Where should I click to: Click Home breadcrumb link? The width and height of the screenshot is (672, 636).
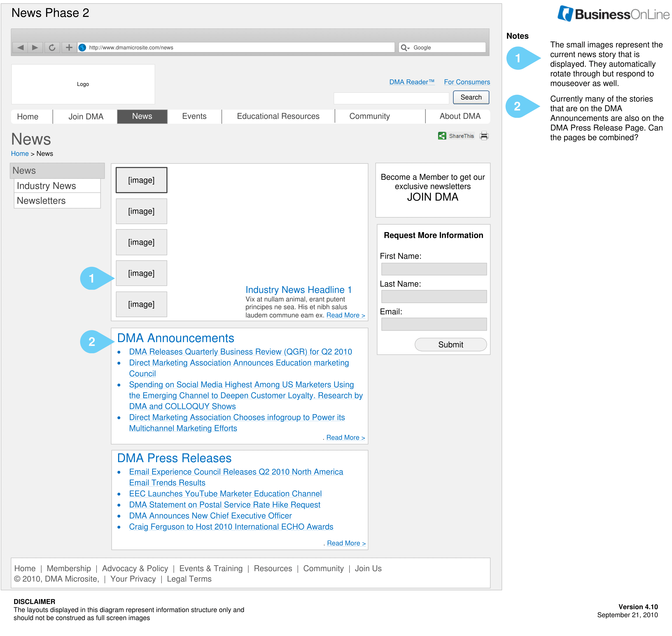coord(20,154)
